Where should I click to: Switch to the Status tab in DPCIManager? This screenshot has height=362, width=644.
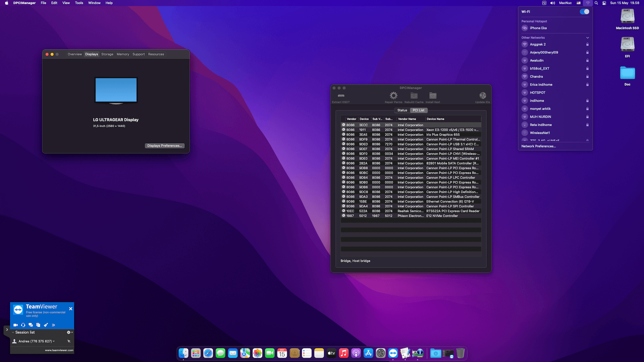pos(402,110)
